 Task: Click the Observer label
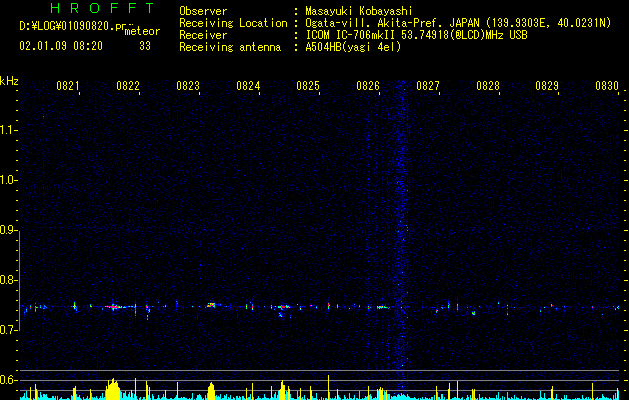[203, 11]
